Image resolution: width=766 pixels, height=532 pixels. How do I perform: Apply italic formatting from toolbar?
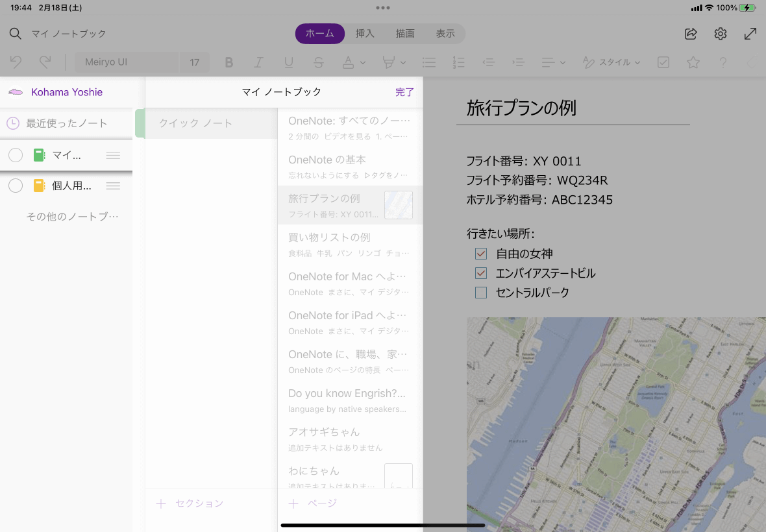pyautogui.click(x=258, y=62)
